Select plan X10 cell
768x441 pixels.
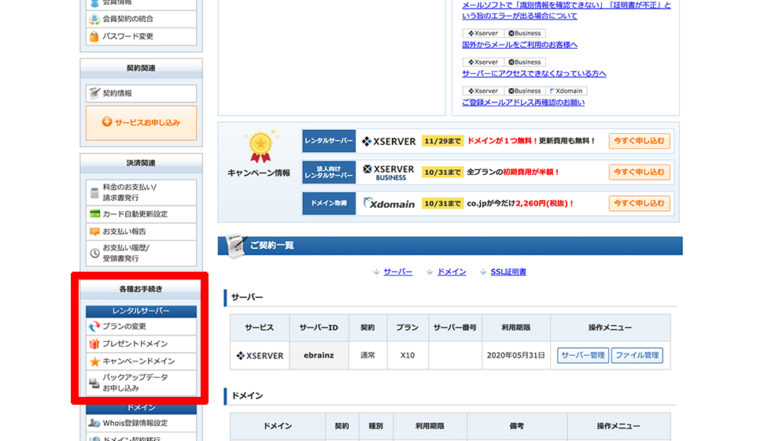408,355
